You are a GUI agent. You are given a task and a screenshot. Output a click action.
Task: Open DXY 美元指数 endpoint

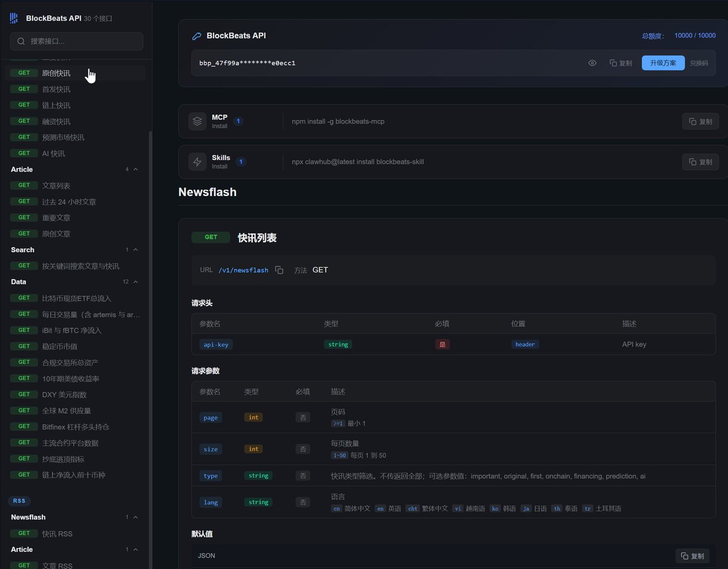(x=75, y=394)
